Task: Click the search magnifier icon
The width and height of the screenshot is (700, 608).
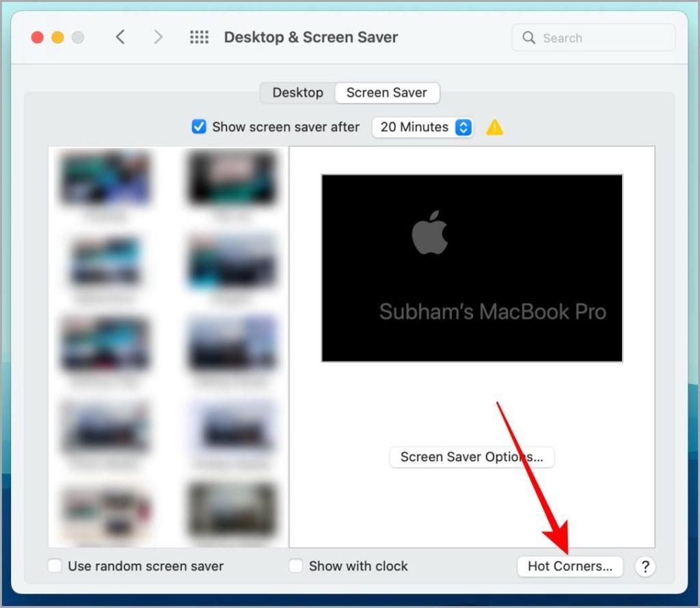Action: (x=528, y=38)
